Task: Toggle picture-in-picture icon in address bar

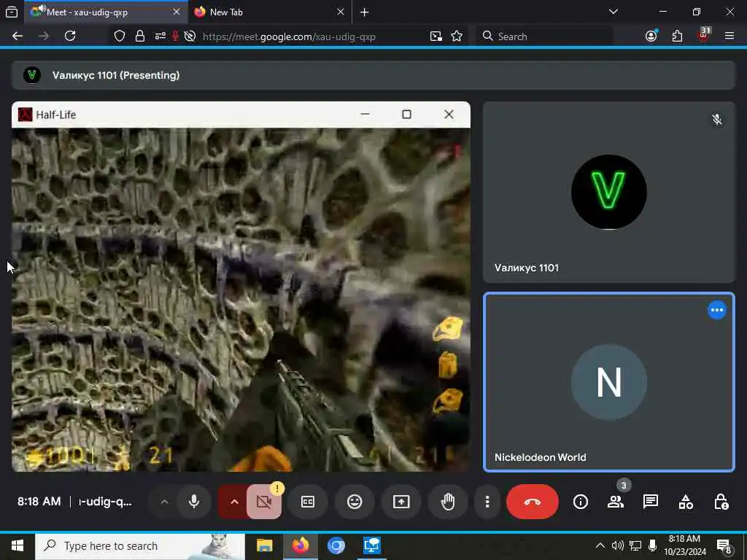Action: point(436,36)
